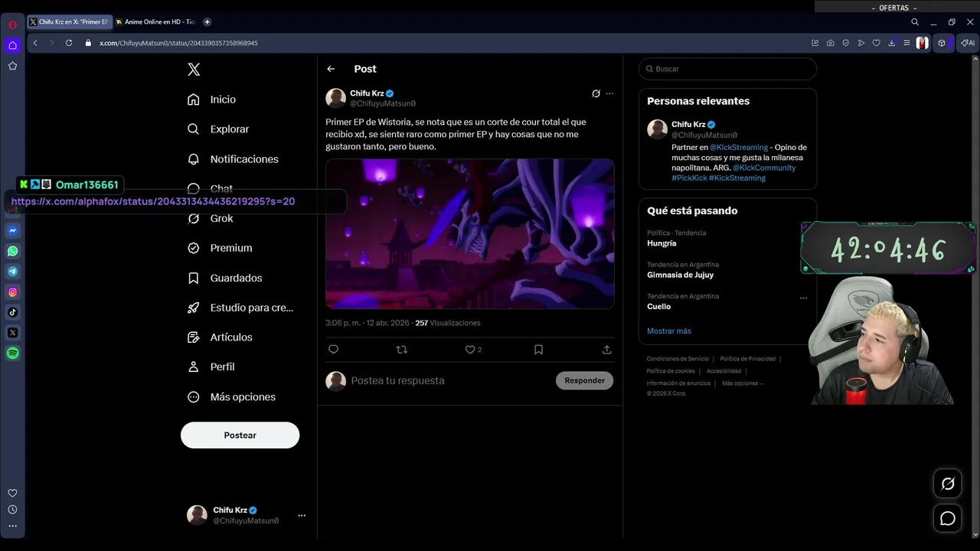Go to Inicio
The height and width of the screenshot is (551, 980).
[212, 99]
